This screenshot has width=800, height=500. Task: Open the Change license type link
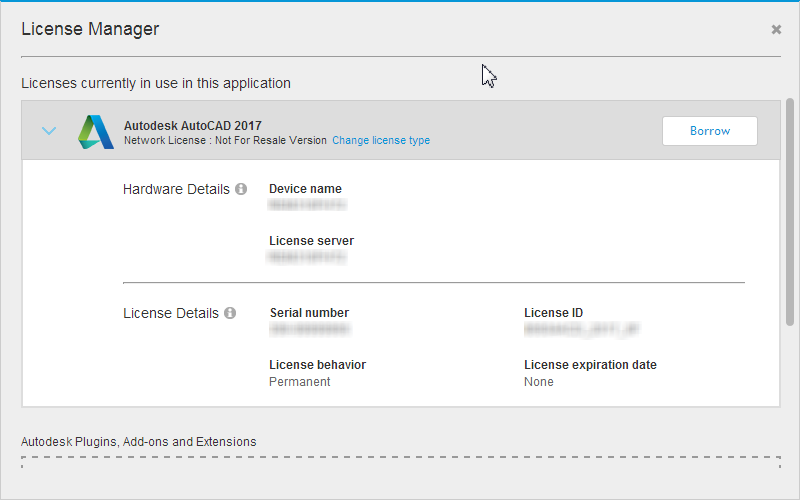pos(381,141)
